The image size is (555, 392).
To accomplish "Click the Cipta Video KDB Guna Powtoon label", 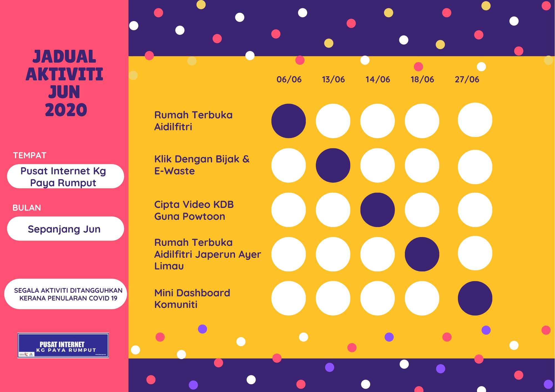I will (x=194, y=210).
